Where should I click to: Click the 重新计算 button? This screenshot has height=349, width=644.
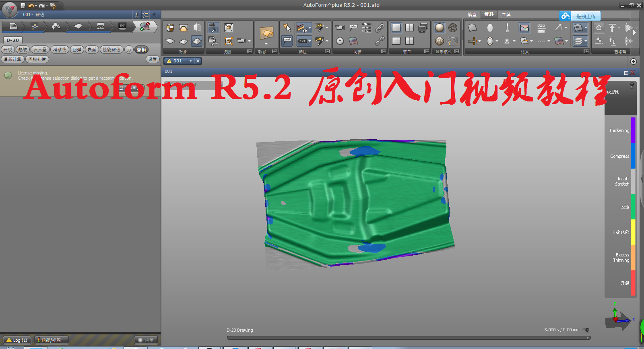[x=12, y=59]
